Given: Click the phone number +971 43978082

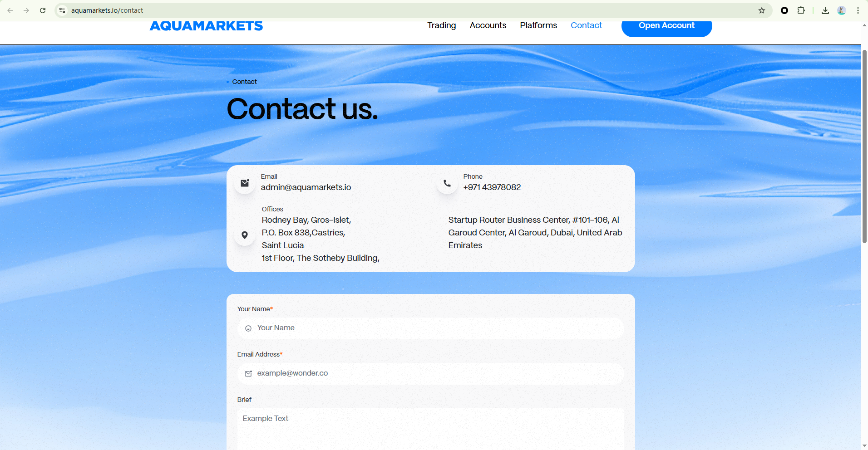Looking at the screenshot, I should pyautogui.click(x=492, y=187).
